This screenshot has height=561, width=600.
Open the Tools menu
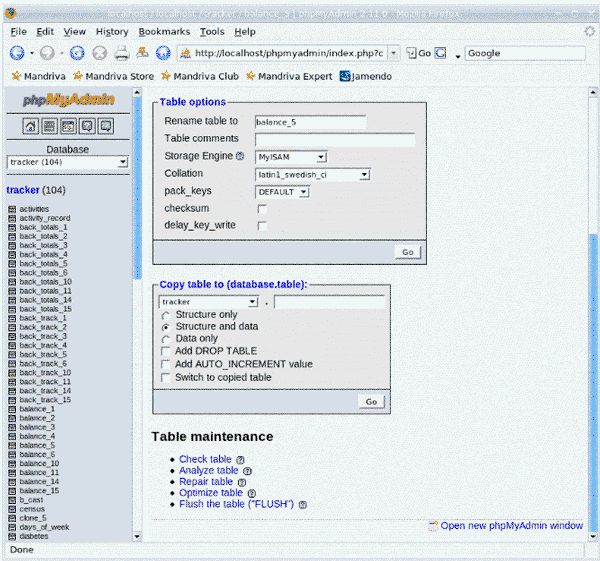[x=212, y=32]
